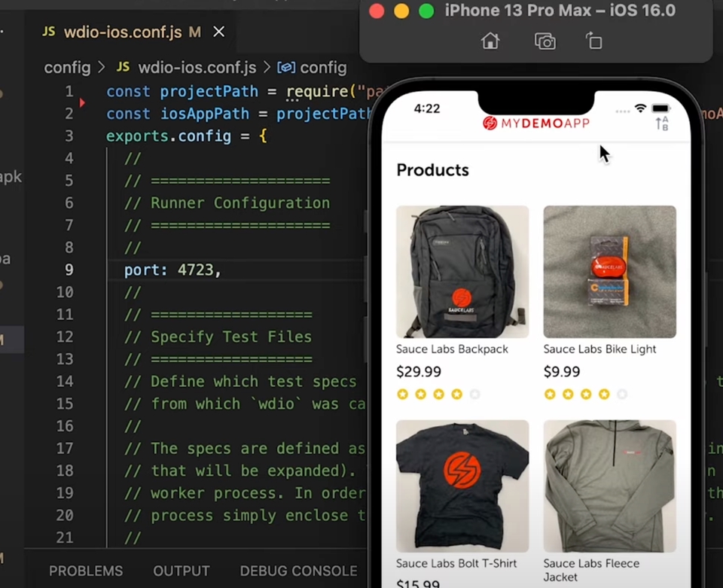723x588 pixels.
Task: Click the 'Define which test specs' comment
Action: pyautogui.click(x=240, y=382)
